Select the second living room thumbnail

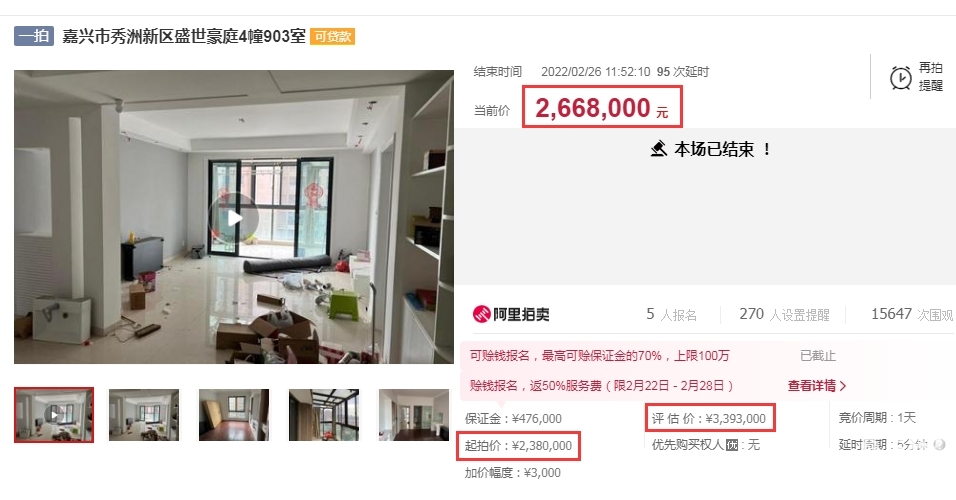[144, 415]
